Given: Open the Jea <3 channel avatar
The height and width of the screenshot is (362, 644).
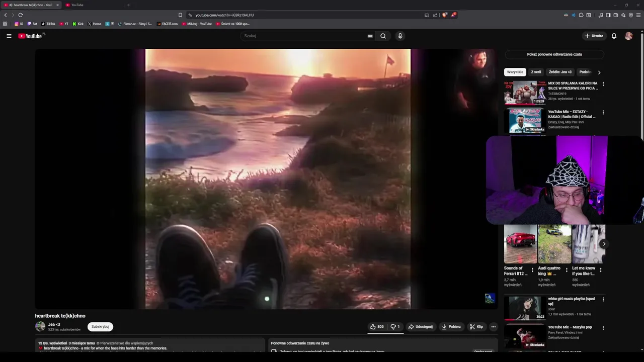Looking at the screenshot, I should click(x=40, y=326).
